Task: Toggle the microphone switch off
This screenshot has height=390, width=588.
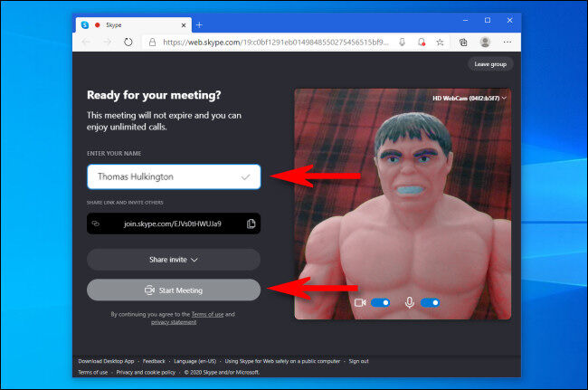Action: pyautogui.click(x=430, y=302)
